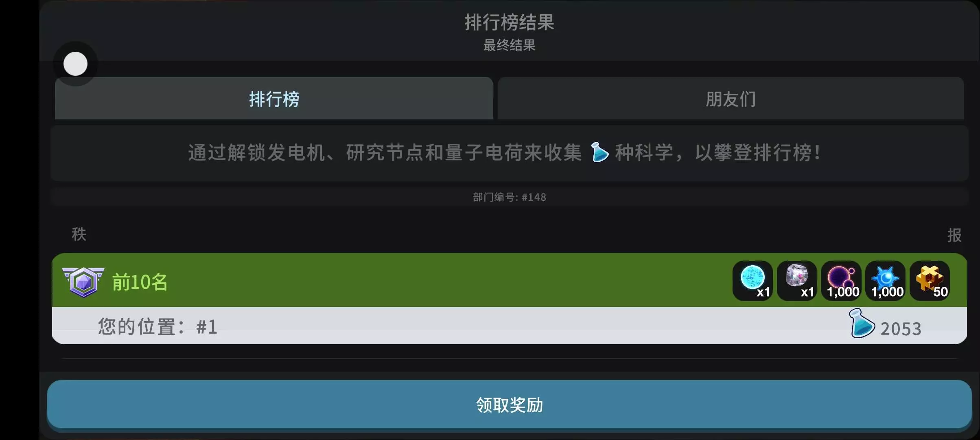Click the 前10名 green tier banner
Viewport: 980px width, 440px height.
coord(509,280)
